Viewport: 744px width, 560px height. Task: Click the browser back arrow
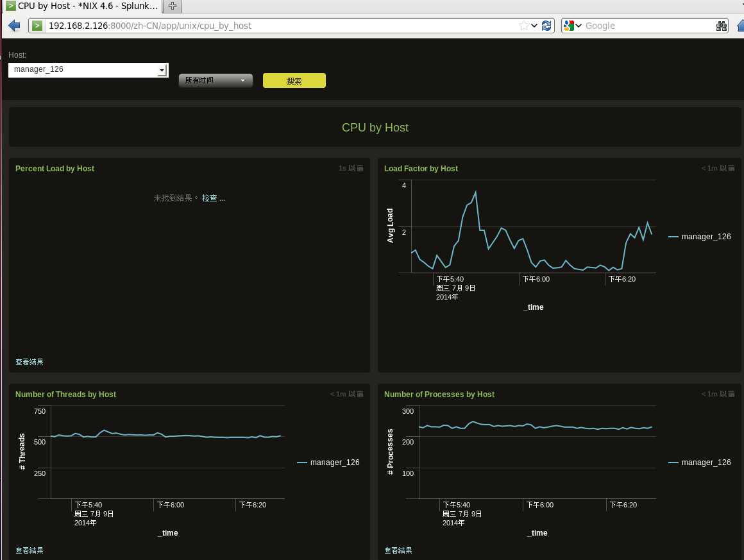13,26
